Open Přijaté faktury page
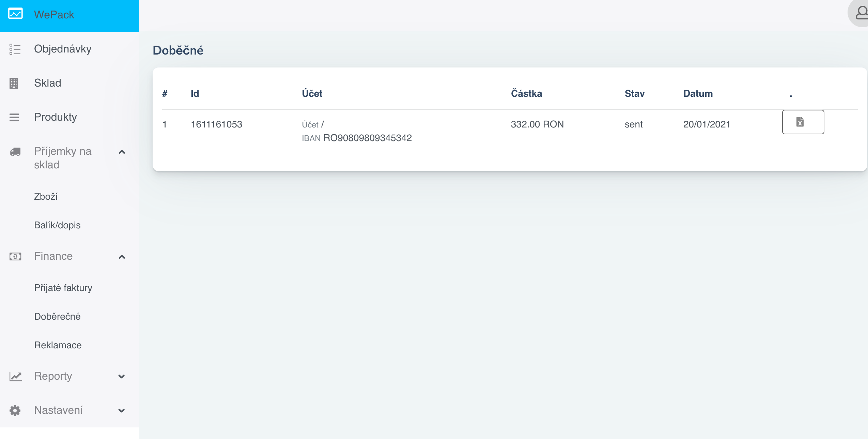Image resolution: width=868 pixels, height=439 pixels. 63,288
